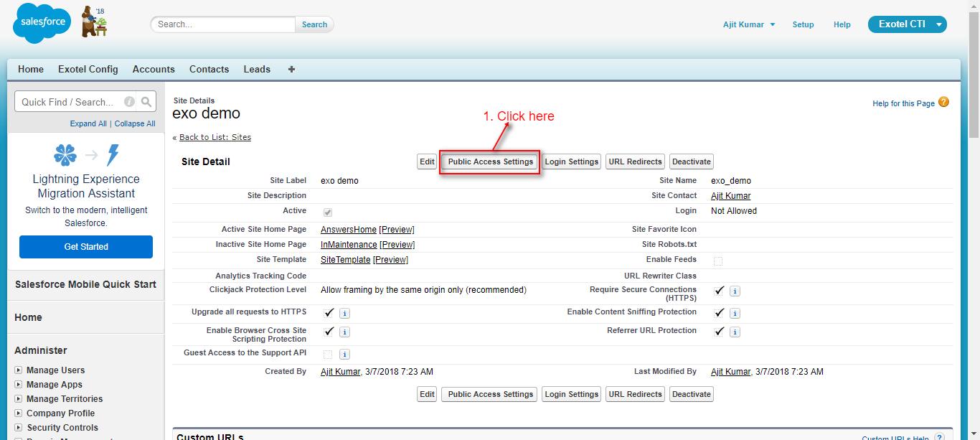Screen dimensions: 980x440
Task: Click info icon next to Guest Access to the Support API
Action: (344, 355)
